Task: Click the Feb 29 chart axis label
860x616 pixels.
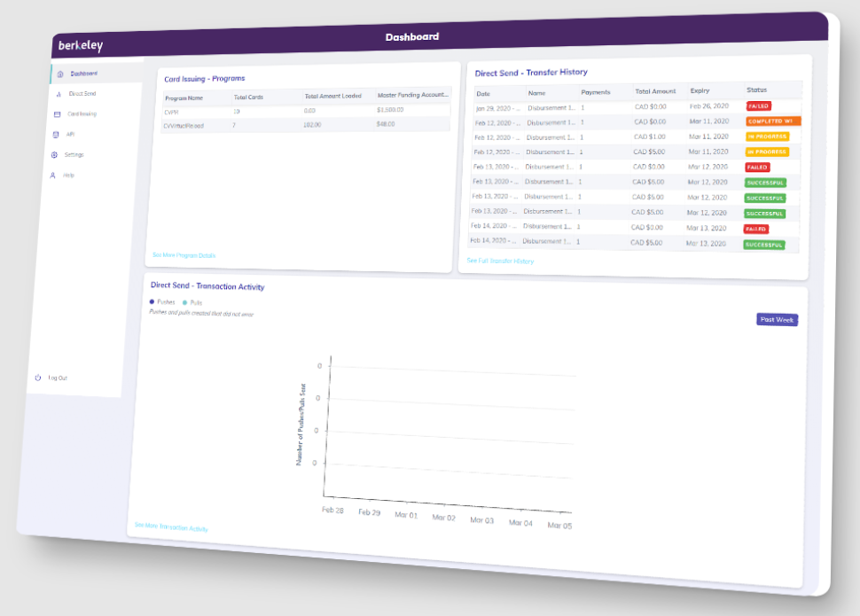Action: (x=369, y=511)
